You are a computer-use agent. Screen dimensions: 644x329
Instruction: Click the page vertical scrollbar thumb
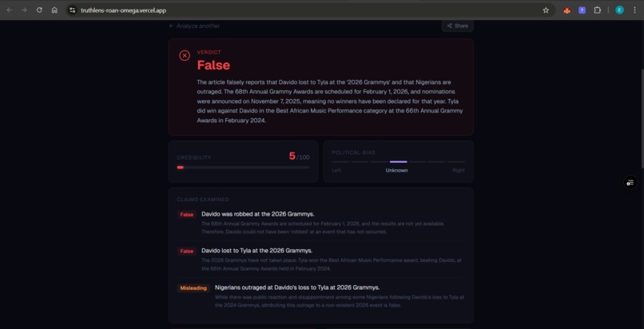pos(642,118)
